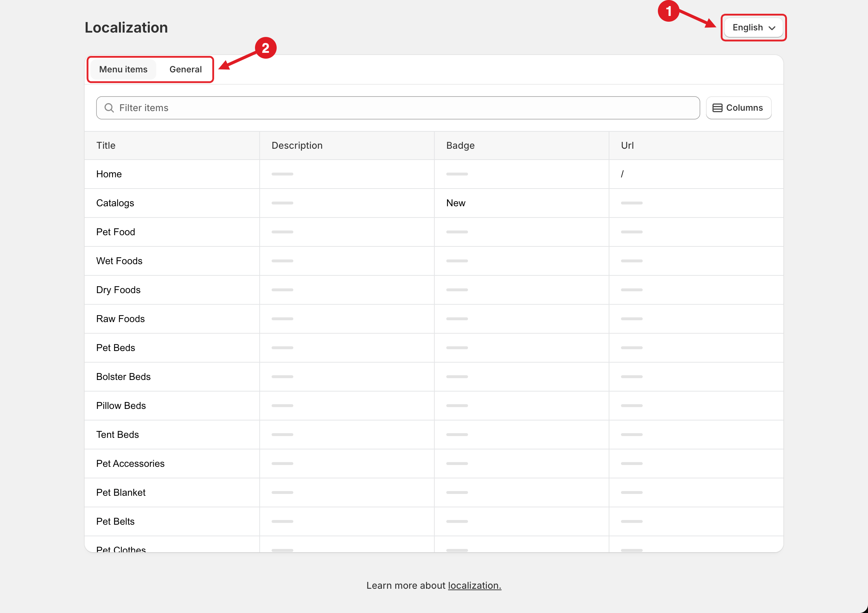Click the empty Badge cell for Bolster Beds
This screenshot has width=868, height=613.
point(521,377)
